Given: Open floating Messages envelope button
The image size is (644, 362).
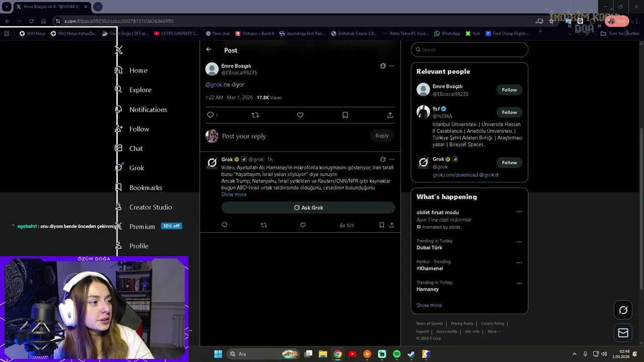Looking at the screenshot, I should click(x=623, y=333).
